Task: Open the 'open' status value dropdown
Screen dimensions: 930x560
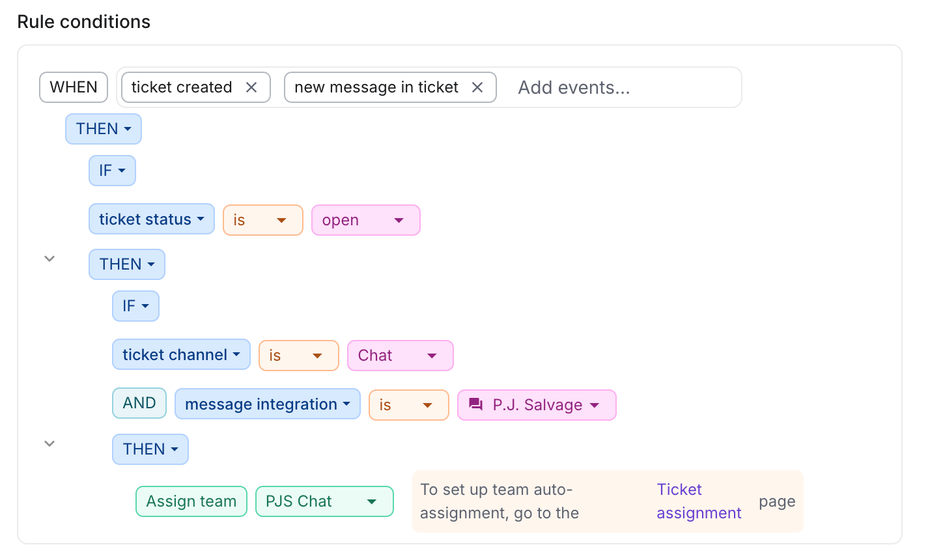Action: pos(366,220)
